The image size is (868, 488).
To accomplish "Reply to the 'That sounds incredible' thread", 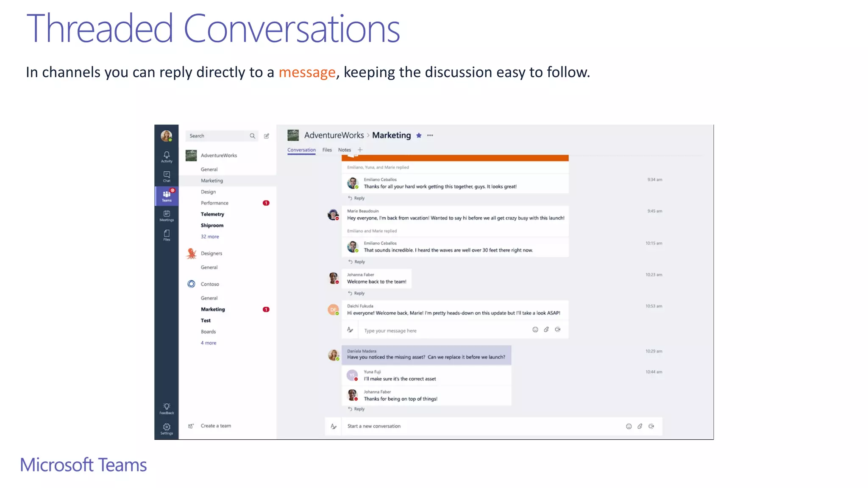I will point(356,262).
